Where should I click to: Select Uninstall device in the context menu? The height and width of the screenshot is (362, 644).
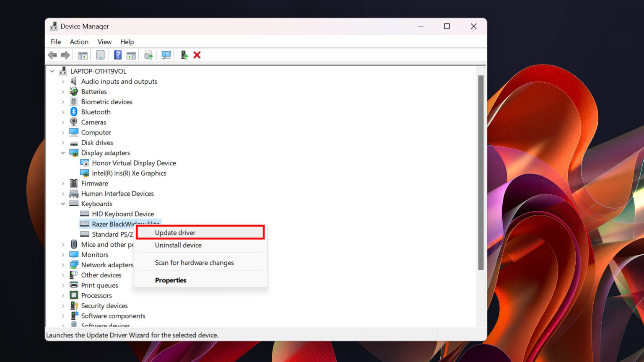pyautogui.click(x=178, y=245)
